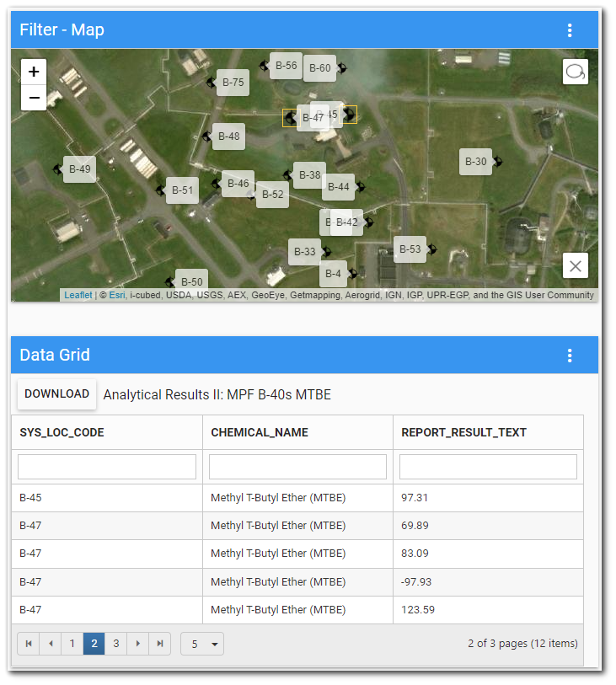Open the Filter - Map options menu
Viewport: 616px width, 685px height.
tap(570, 30)
